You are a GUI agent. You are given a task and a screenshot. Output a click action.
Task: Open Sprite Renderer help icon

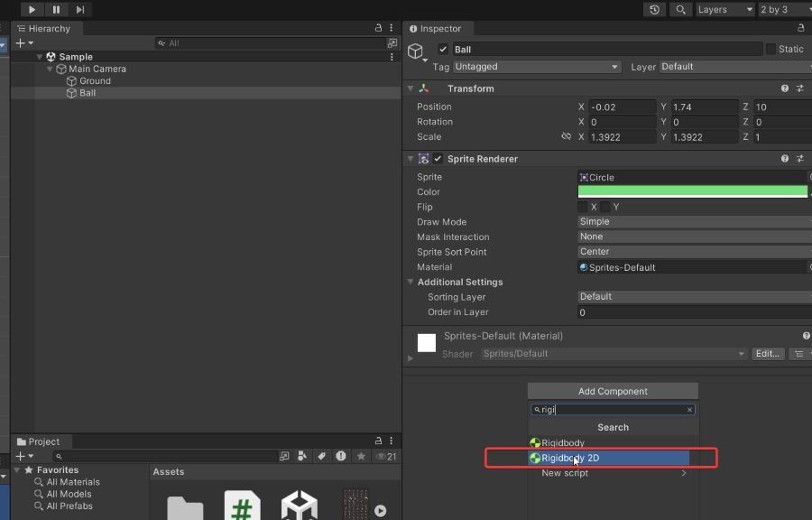click(785, 159)
